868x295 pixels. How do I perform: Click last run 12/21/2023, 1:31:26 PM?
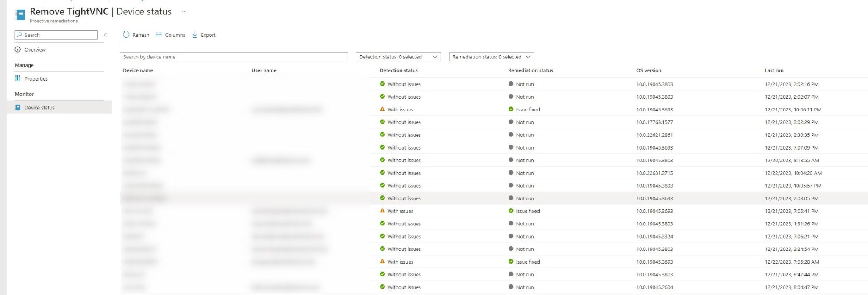click(x=792, y=223)
